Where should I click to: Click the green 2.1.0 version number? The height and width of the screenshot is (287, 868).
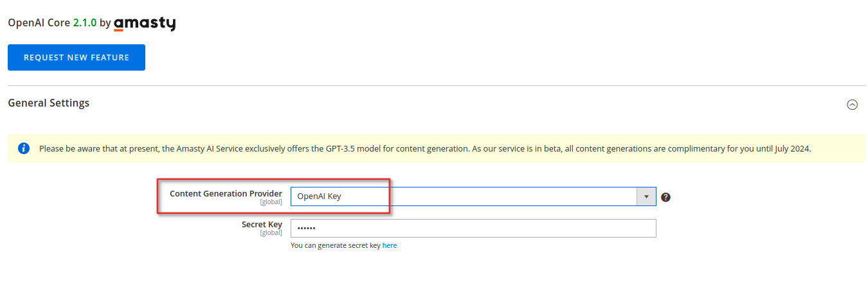(x=85, y=22)
